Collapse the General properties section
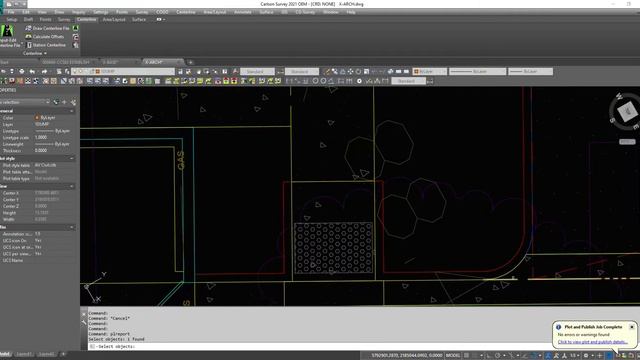Viewport: 640px width, 360px height. 72,111
